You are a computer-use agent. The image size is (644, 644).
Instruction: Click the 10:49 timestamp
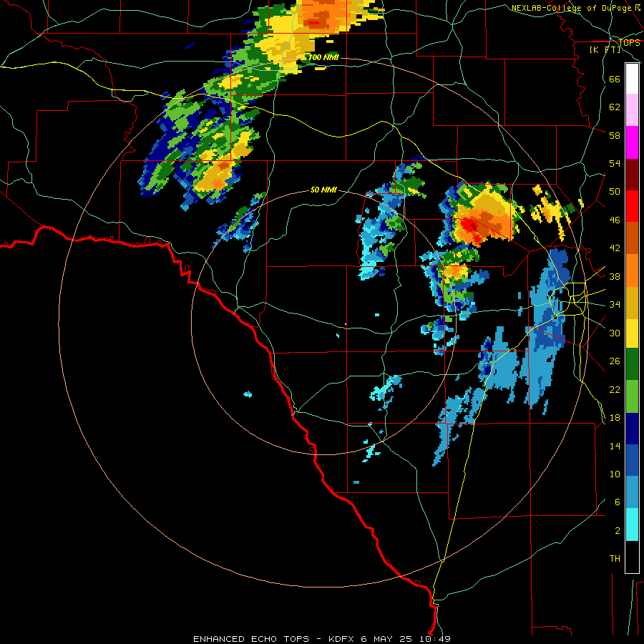435,639
